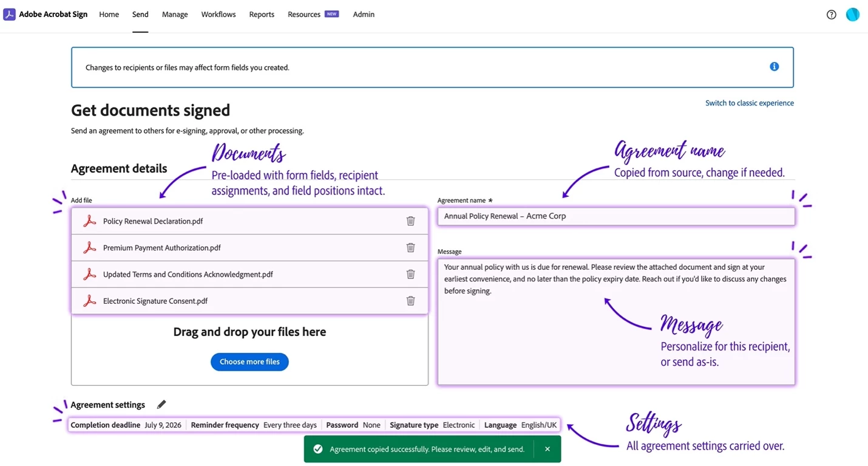Open Resources in the top navigation

click(x=304, y=15)
